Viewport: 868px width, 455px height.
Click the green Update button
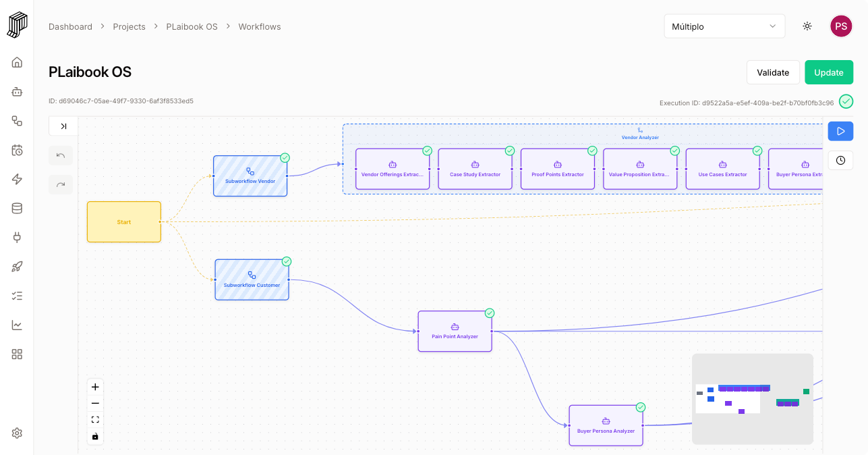(x=829, y=72)
